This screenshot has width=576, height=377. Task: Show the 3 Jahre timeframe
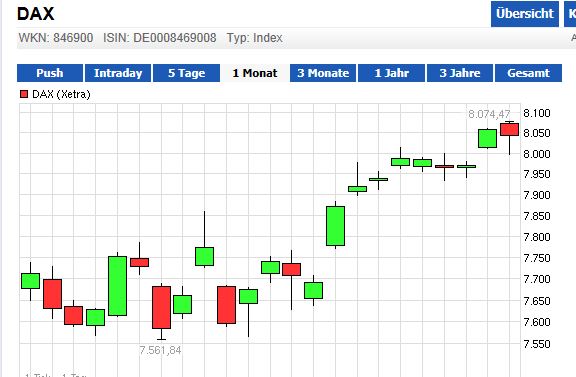460,73
